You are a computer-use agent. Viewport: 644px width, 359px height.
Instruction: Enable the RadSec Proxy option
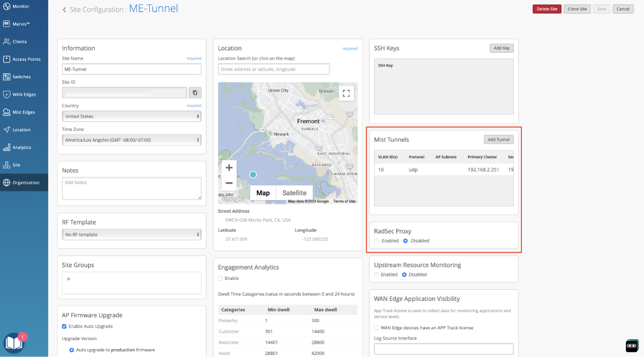(376, 241)
